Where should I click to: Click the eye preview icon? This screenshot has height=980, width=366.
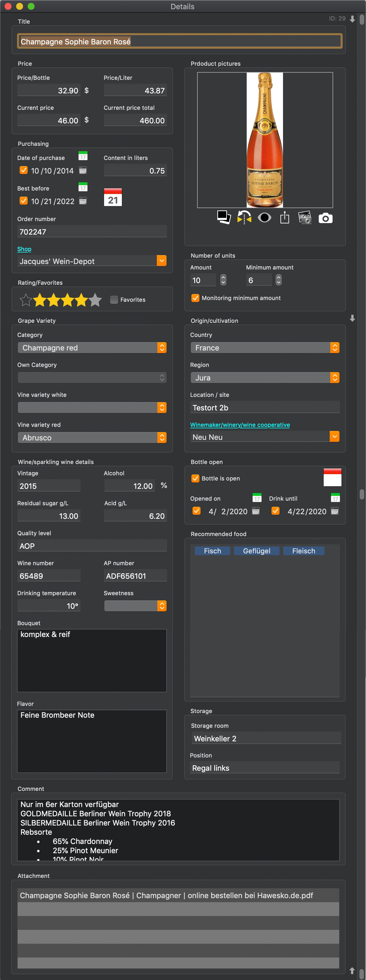[x=265, y=218]
